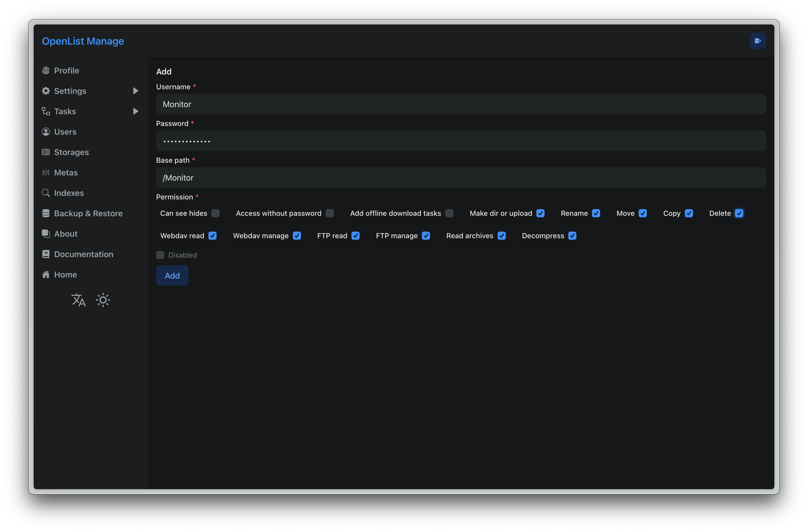This screenshot has width=808, height=532.
Task: Open the Documentation menu item
Action: pyautogui.click(x=83, y=254)
